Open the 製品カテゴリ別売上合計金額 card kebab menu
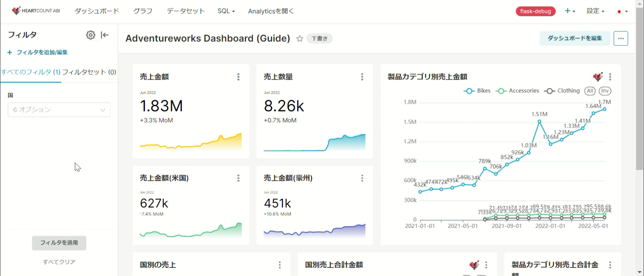Image resolution: width=644 pixels, height=276 pixels. point(610,265)
